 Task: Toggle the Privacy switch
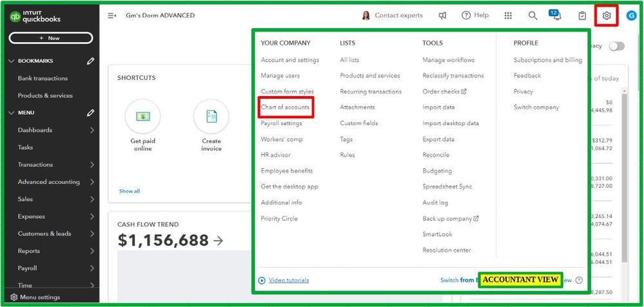click(616, 46)
